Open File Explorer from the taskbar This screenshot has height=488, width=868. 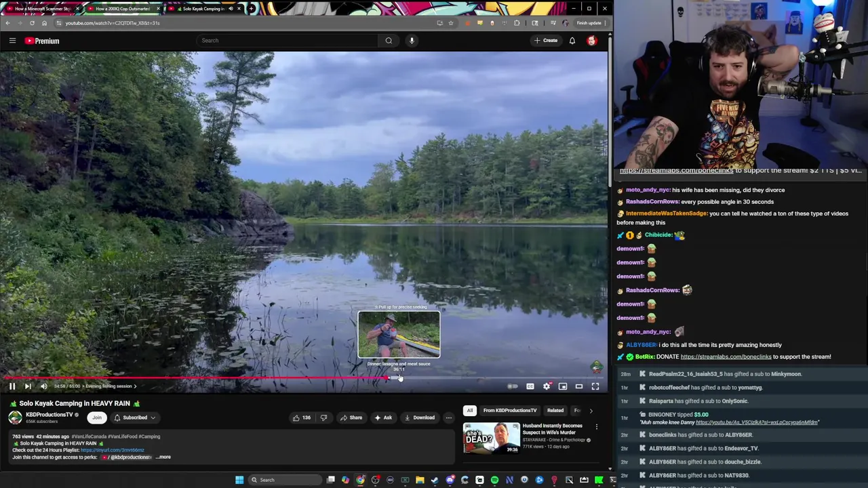[x=420, y=480]
